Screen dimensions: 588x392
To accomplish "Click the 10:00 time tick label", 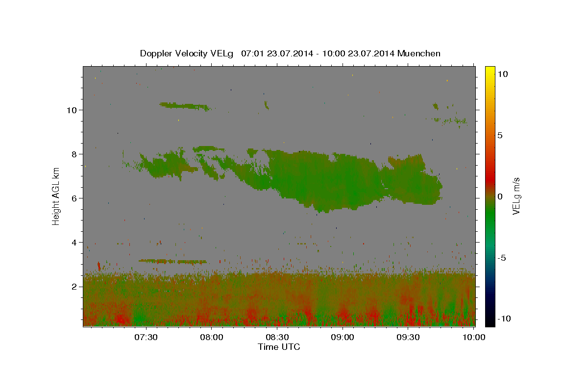I will (473, 337).
